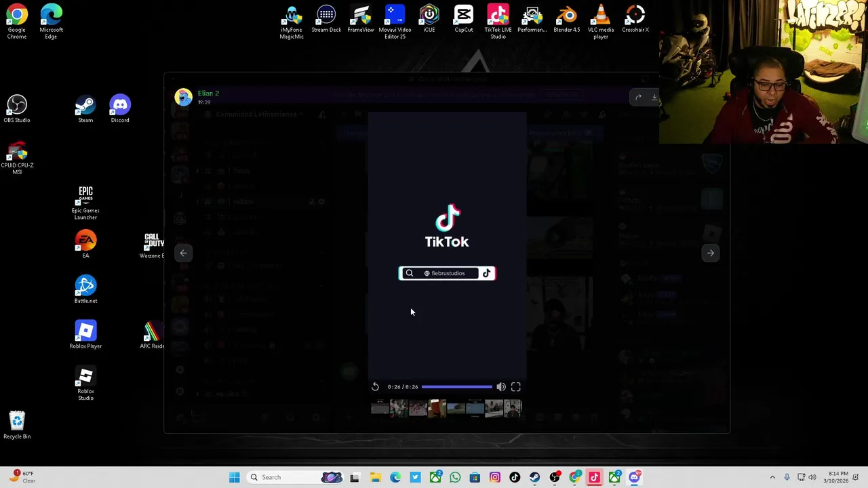Launch Roblox Player from the desktop
Image resolution: width=868 pixels, height=488 pixels.
click(85, 334)
